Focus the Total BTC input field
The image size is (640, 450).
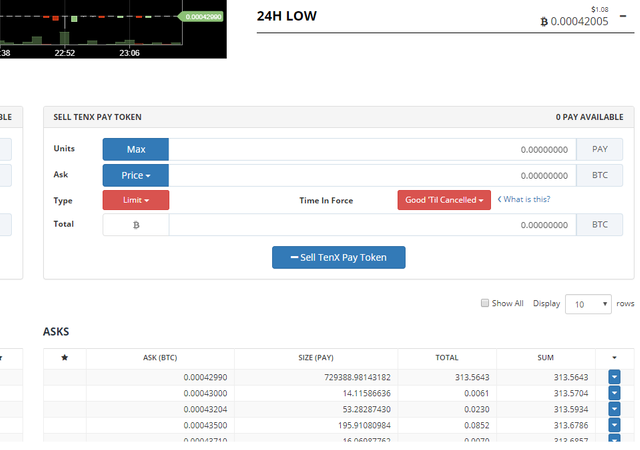372,225
